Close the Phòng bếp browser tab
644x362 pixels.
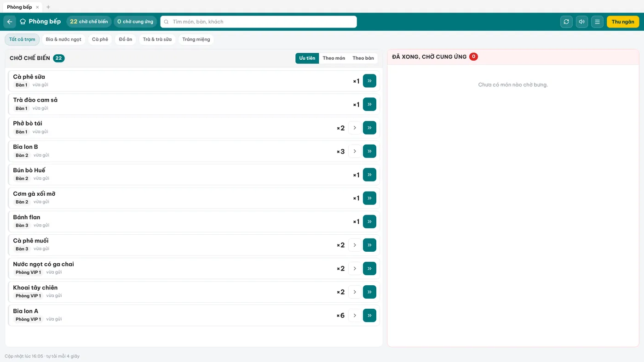tap(37, 7)
